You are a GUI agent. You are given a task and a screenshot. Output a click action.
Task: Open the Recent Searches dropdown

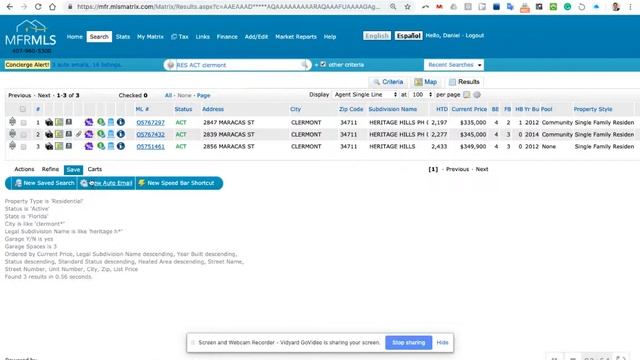click(454, 65)
